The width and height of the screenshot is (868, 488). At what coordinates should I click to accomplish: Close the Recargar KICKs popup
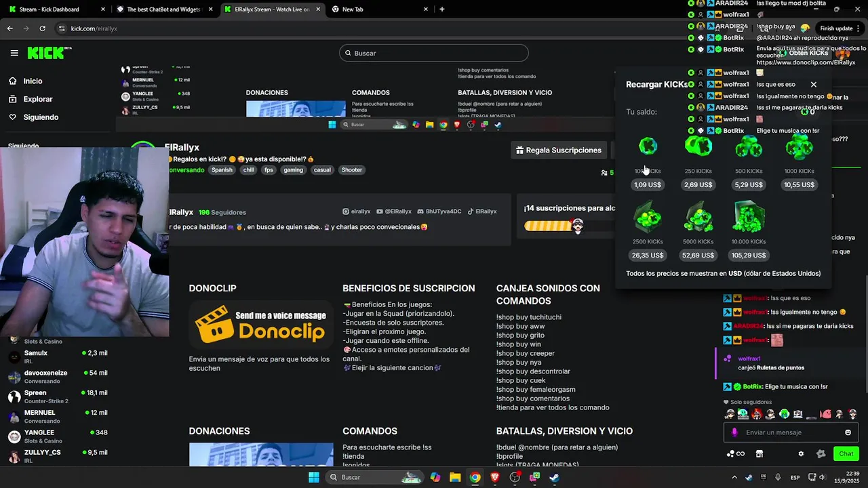click(x=814, y=85)
